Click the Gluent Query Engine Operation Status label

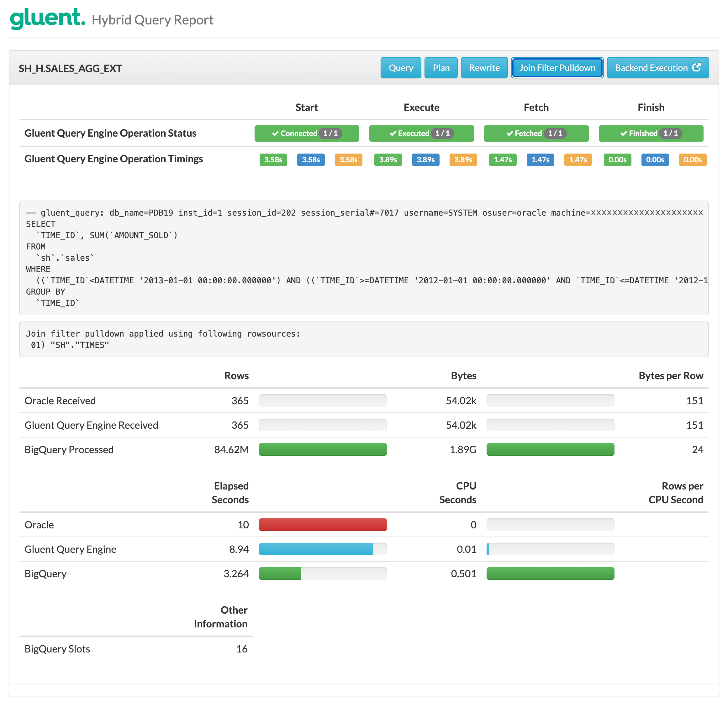coord(110,133)
